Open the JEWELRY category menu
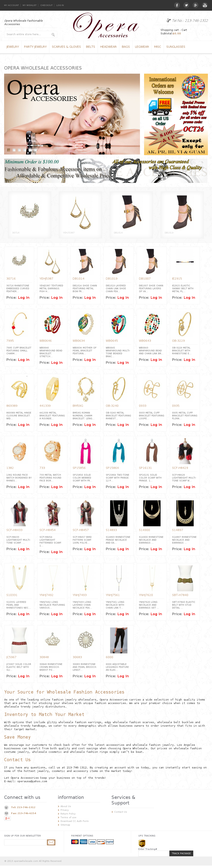The image size is (212, 868). pos(13,47)
